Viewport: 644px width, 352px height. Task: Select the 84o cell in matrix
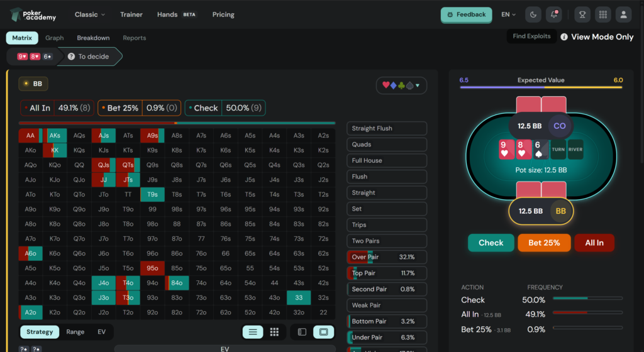click(177, 283)
